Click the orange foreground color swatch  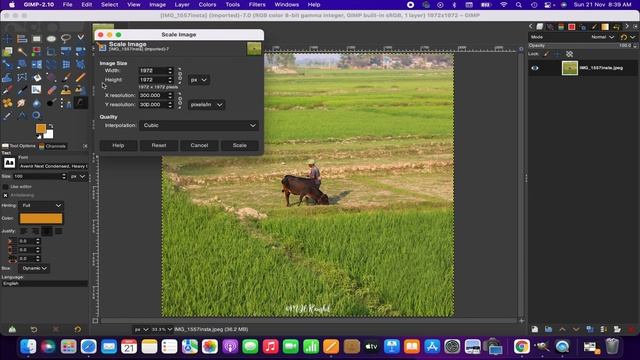click(x=40, y=129)
